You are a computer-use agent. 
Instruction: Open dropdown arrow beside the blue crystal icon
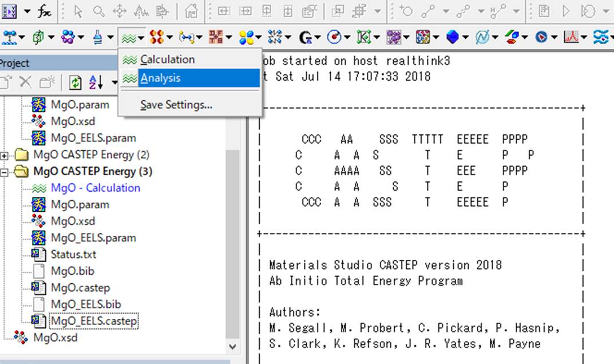465,38
